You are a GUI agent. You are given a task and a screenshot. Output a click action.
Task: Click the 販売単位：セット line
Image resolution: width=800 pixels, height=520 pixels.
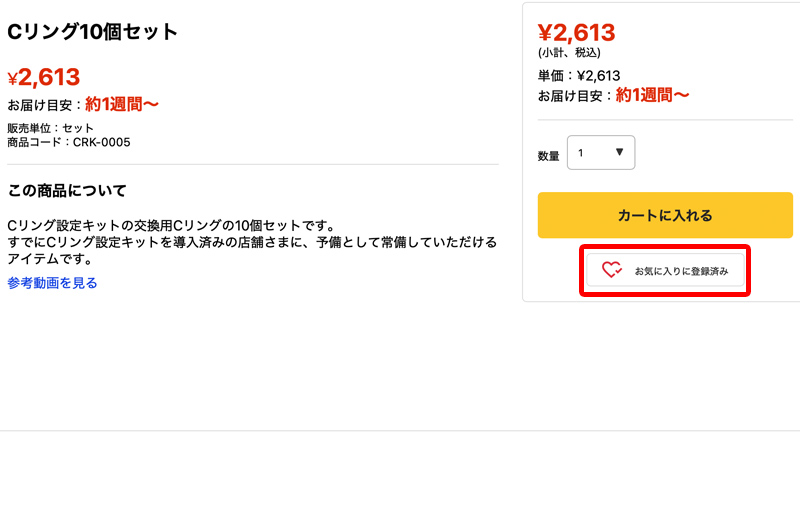(50, 128)
